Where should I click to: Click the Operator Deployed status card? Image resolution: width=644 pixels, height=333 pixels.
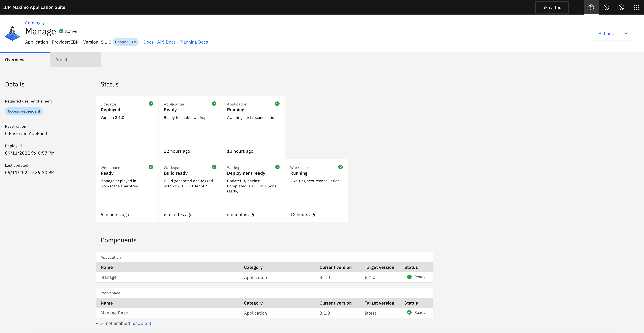click(127, 128)
